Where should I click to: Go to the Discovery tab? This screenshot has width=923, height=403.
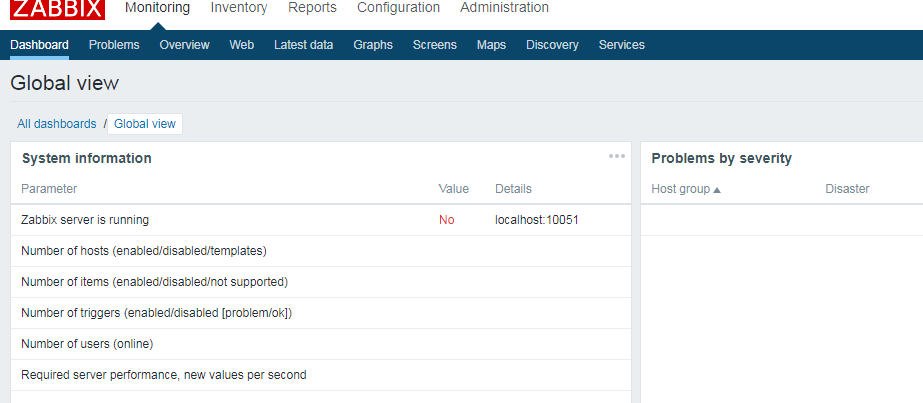click(x=552, y=45)
